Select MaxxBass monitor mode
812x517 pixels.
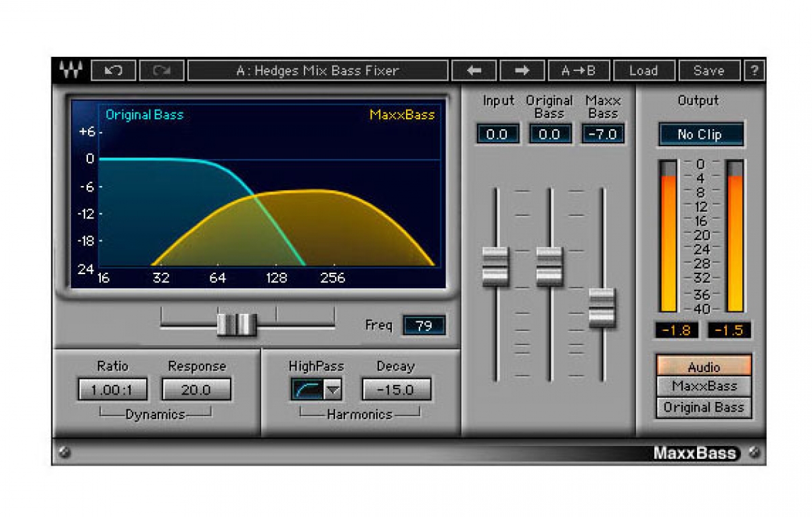(704, 386)
